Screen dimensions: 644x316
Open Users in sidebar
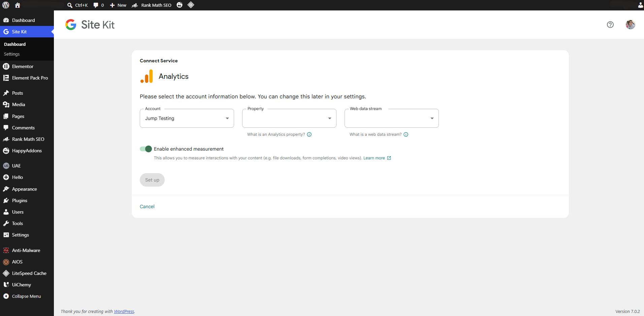click(x=27, y=212)
